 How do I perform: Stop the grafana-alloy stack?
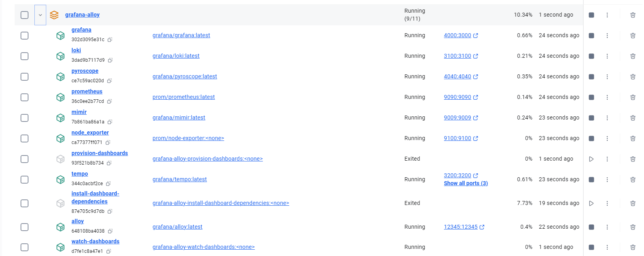pyautogui.click(x=591, y=15)
